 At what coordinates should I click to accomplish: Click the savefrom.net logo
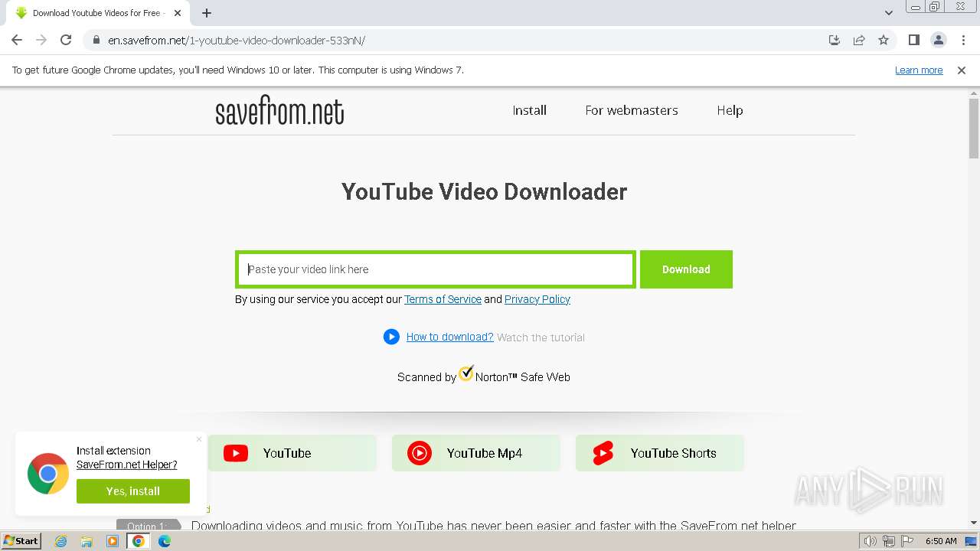(x=279, y=112)
